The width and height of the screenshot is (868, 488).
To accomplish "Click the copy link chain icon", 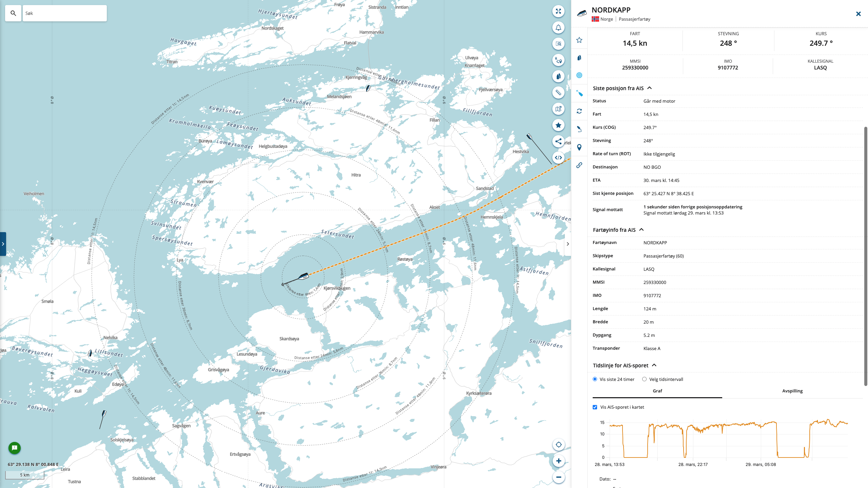I will tap(579, 165).
